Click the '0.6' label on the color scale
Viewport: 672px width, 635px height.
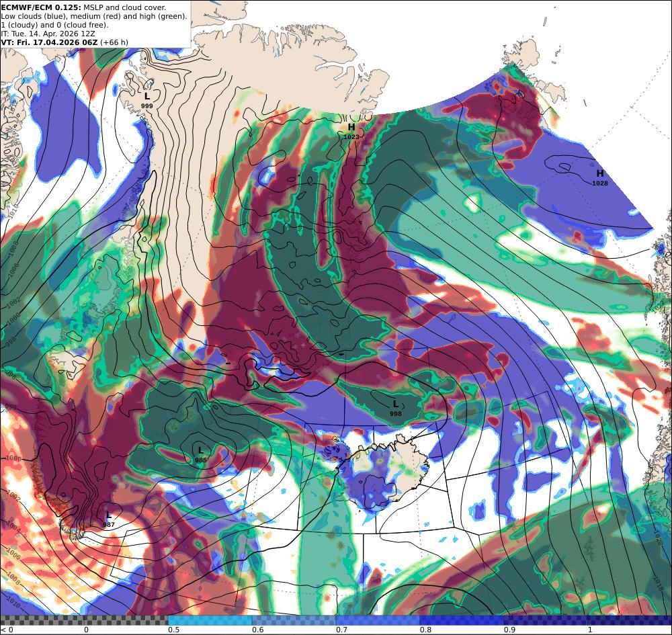coord(257,630)
